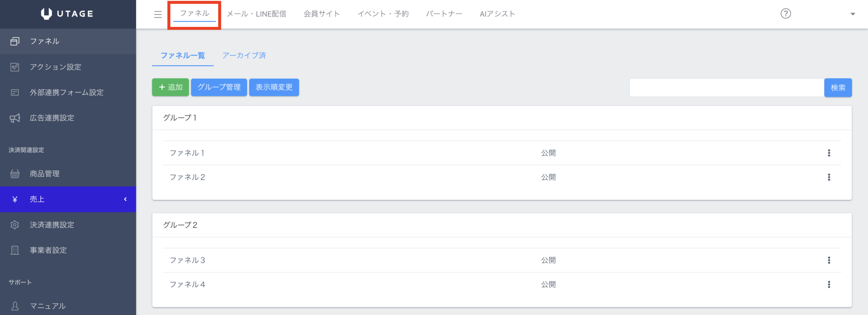868x315 pixels.
Task: Open the three-dot menu for ファネル3
Action: click(x=829, y=260)
